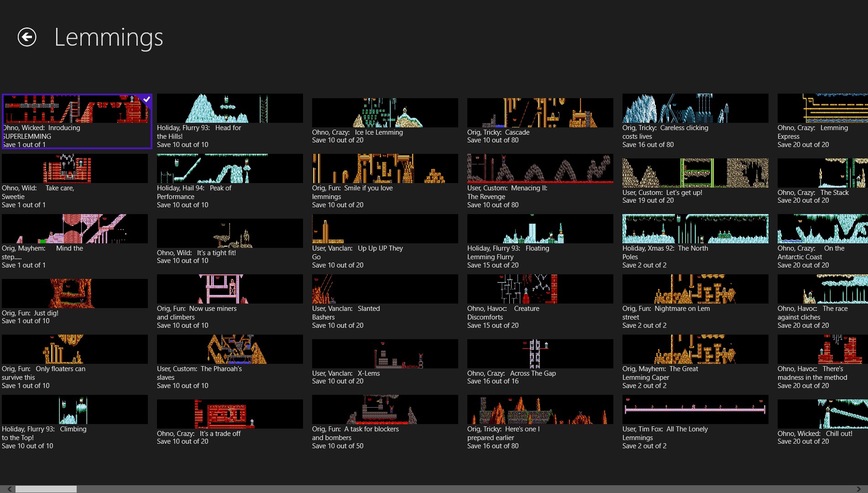This screenshot has height=493, width=868.
Task: Select Tim Fox's 'All The Lonely Lemmings' level
Action: tap(695, 422)
